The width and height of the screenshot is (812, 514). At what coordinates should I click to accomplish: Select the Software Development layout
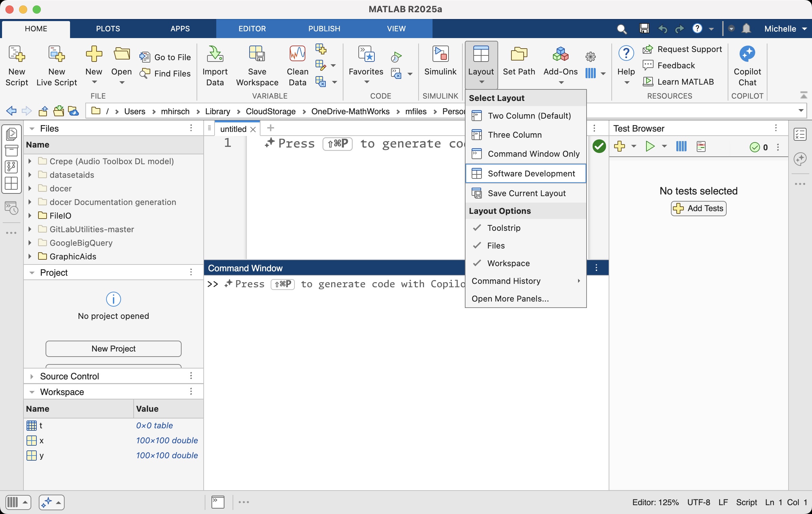coord(531,174)
